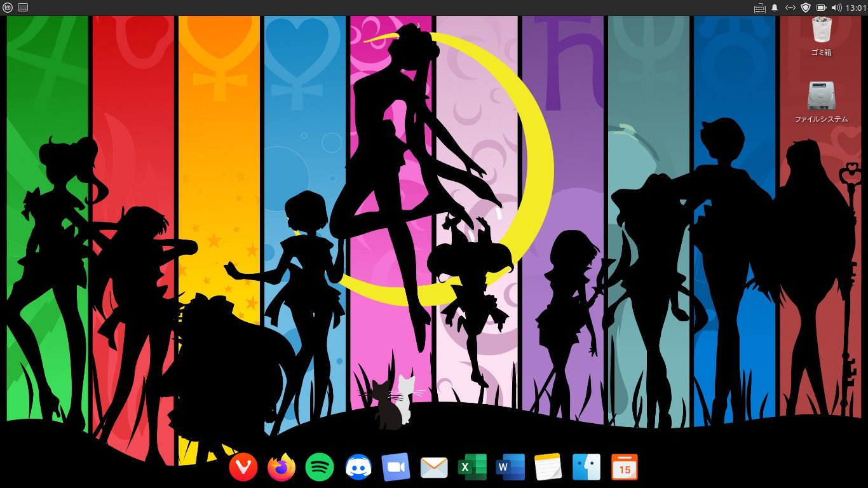This screenshot has width=868, height=488.
Task: Open Discord from the dock
Action: click(358, 467)
